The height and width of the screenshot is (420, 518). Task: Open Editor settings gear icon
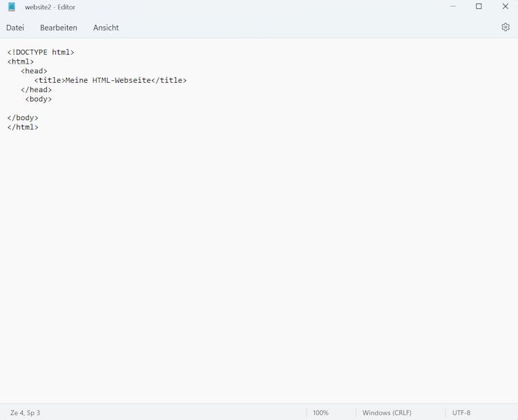coord(506,27)
